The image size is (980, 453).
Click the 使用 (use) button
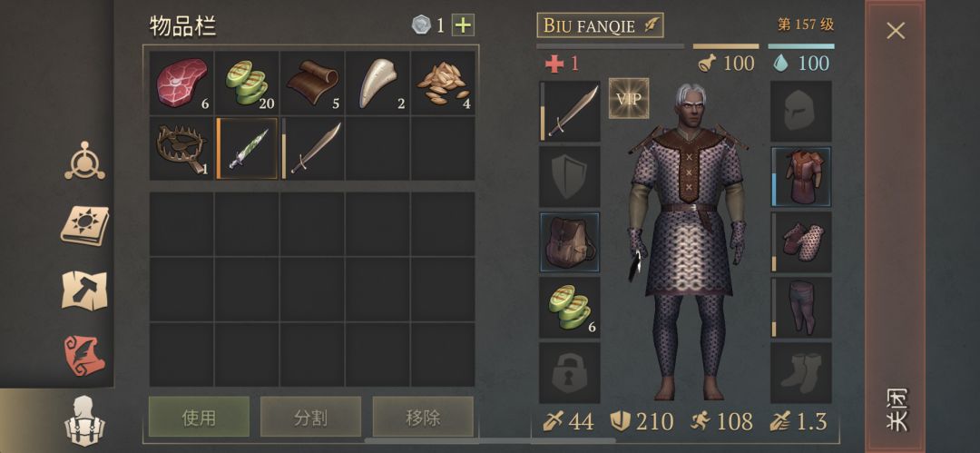point(199,417)
